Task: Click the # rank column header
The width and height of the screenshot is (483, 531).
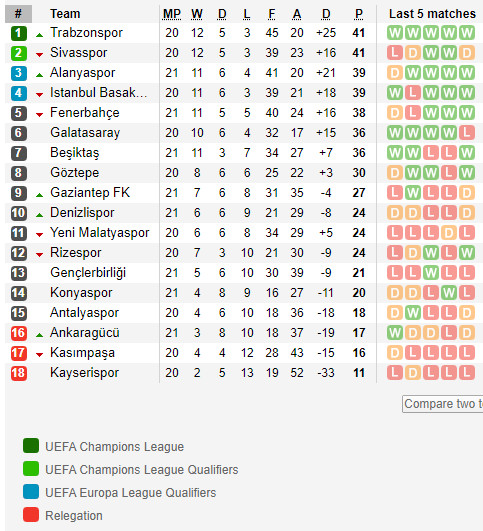Action: [19, 14]
